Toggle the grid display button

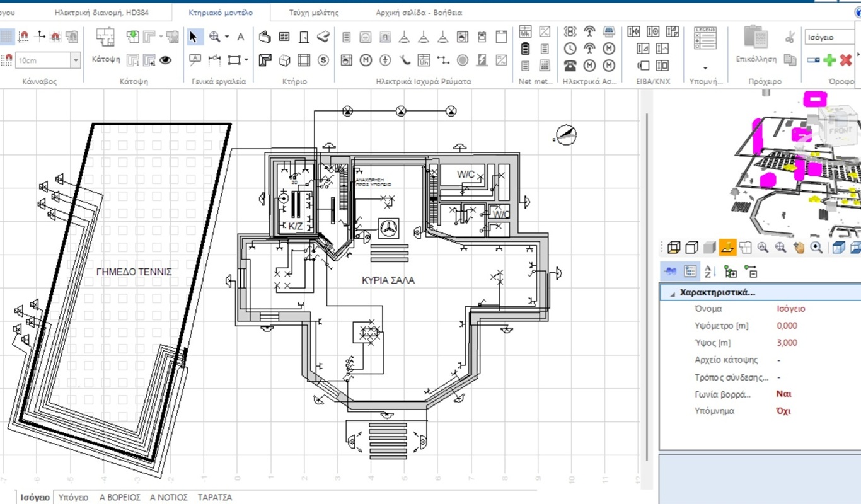point(6,37)
